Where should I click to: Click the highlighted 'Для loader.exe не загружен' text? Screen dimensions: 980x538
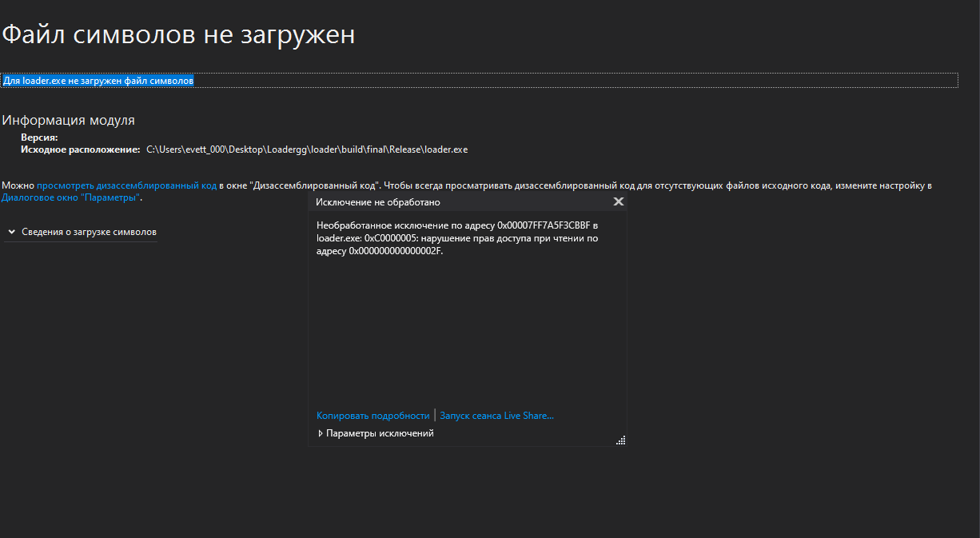point(98,81)
